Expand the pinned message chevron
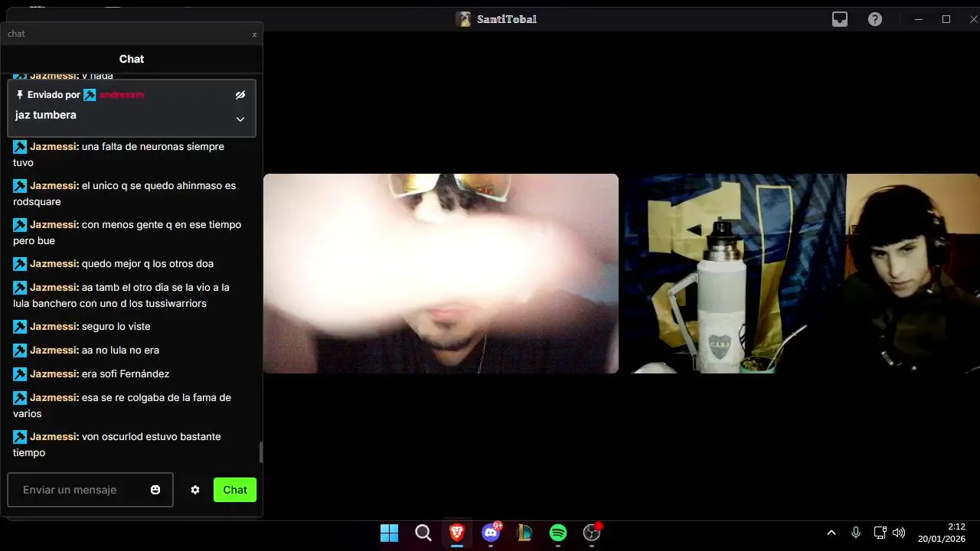Image resolution: width=980 pixels, height=551 pixels. (x=240, y=119)
